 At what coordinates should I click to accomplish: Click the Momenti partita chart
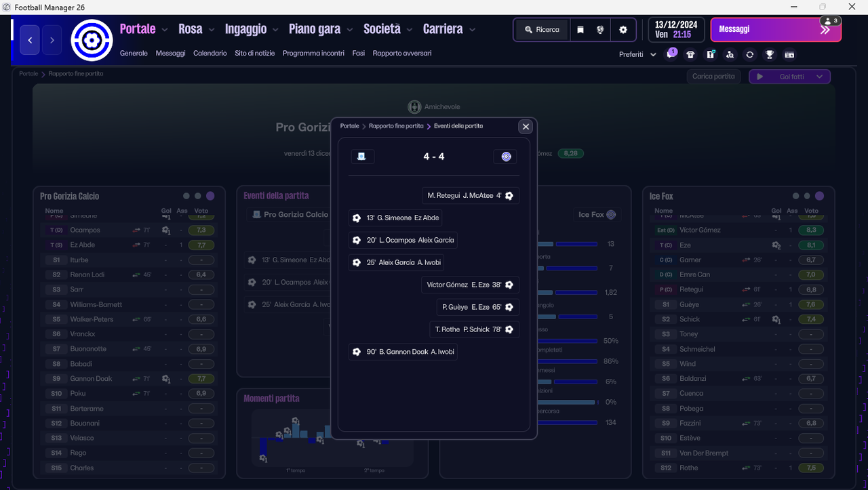(x=332, y=438)
